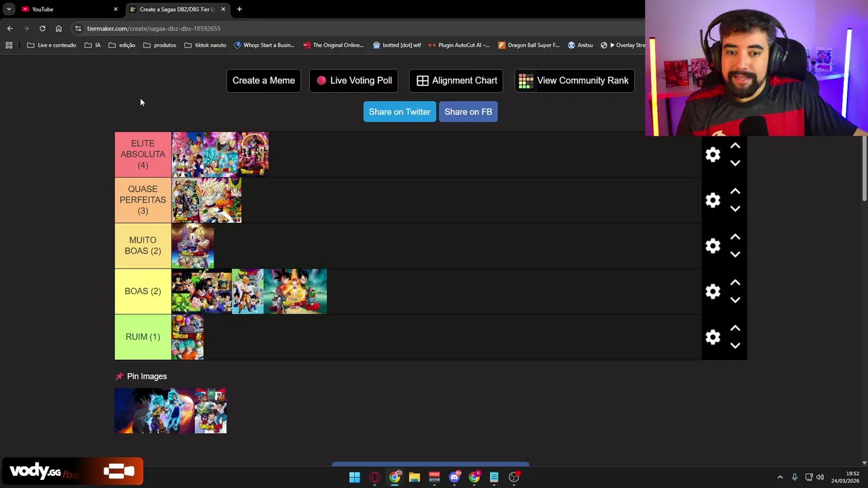Go to browser home page
Screen dimensions: 868x488
click(58, 28)
